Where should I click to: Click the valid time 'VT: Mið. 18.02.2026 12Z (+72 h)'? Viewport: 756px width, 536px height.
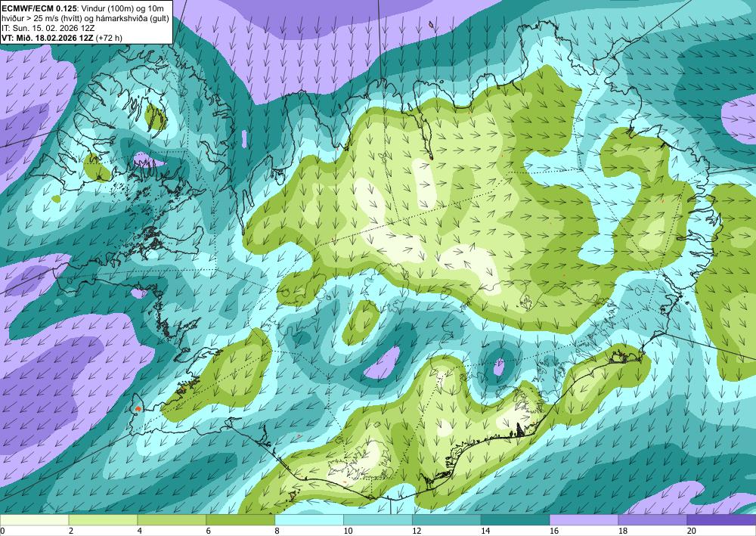pyautogui.click(x=62, y=38)
